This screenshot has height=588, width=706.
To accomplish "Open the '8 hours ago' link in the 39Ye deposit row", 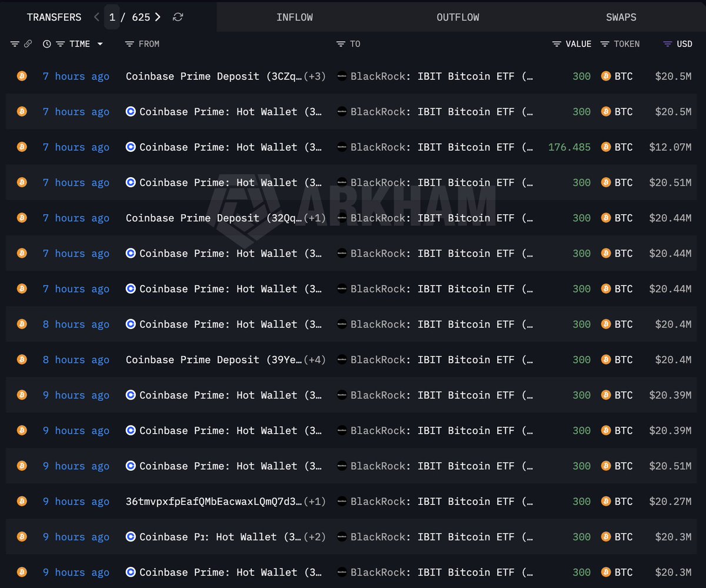I will [x=76, y=360].
